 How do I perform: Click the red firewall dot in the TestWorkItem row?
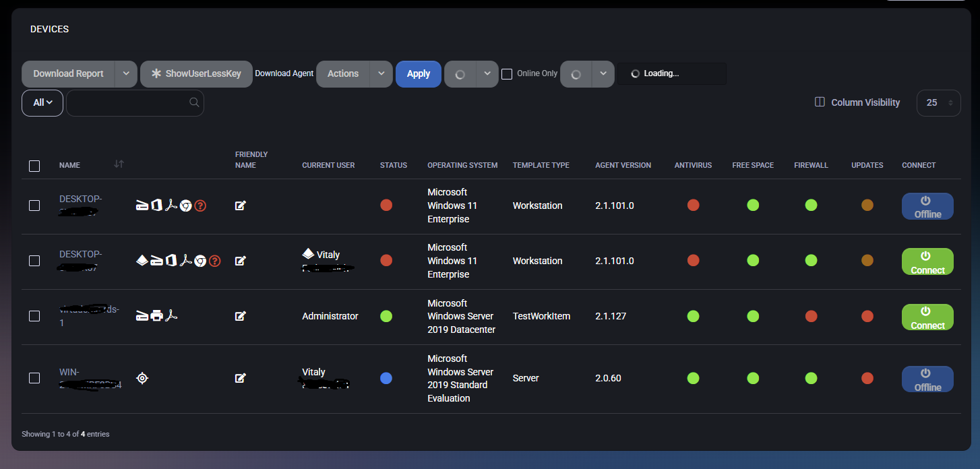click(811, 316)
